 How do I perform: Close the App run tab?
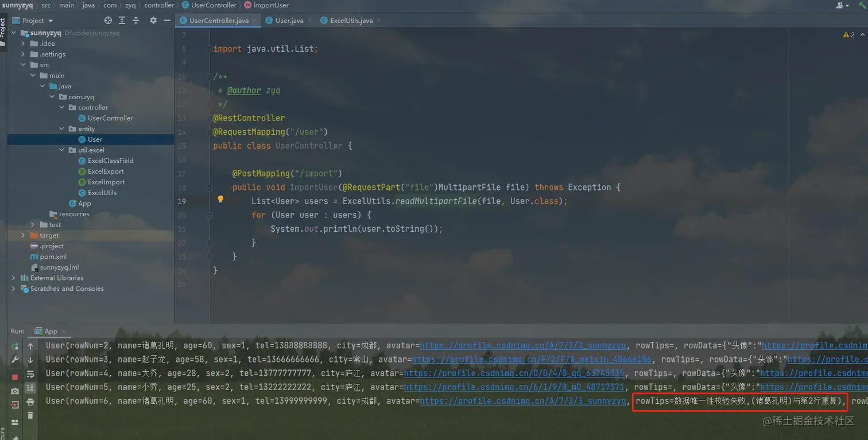pyautogui.click(x=63, y=331)
